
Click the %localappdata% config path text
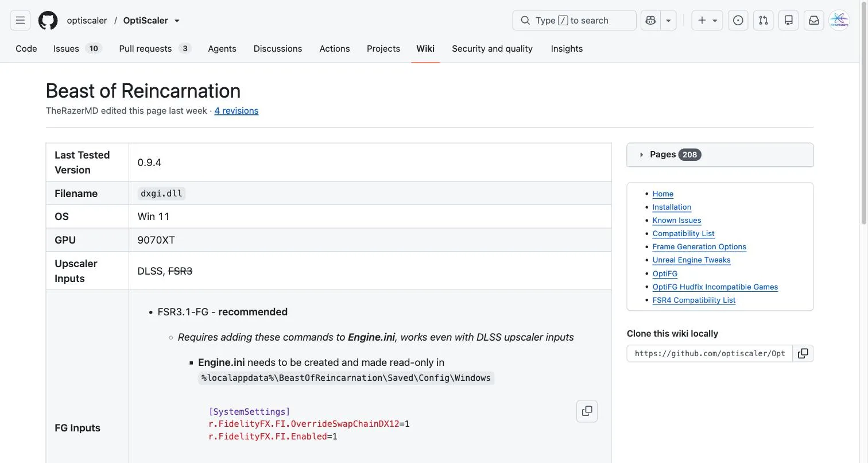click(346, 378)
